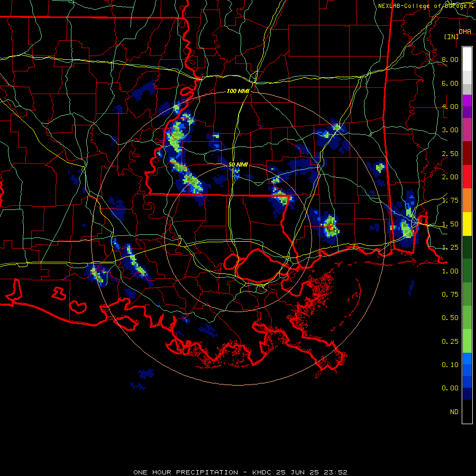Click the '0.10' legend label

(450, 365)
